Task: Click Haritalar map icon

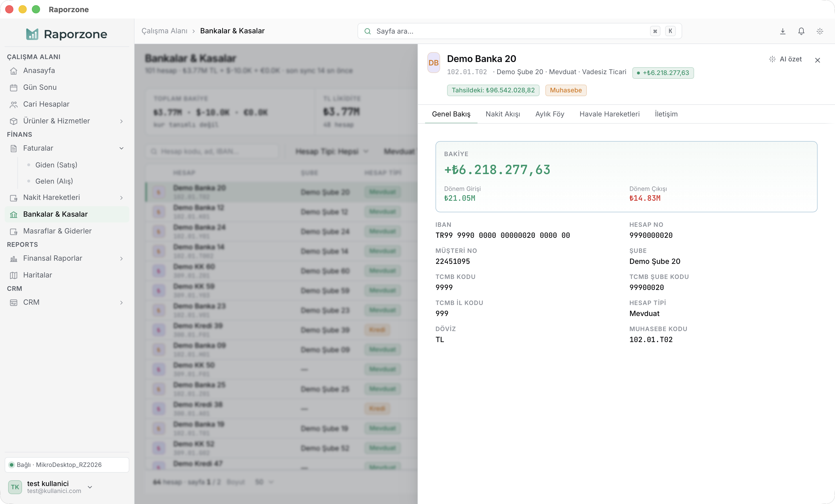Action: [14, 275]
